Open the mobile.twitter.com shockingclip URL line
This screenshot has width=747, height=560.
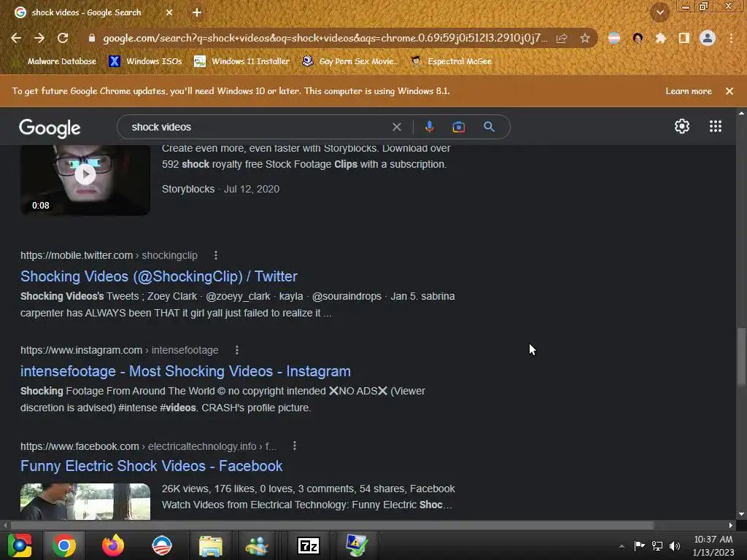pos(109,255)
